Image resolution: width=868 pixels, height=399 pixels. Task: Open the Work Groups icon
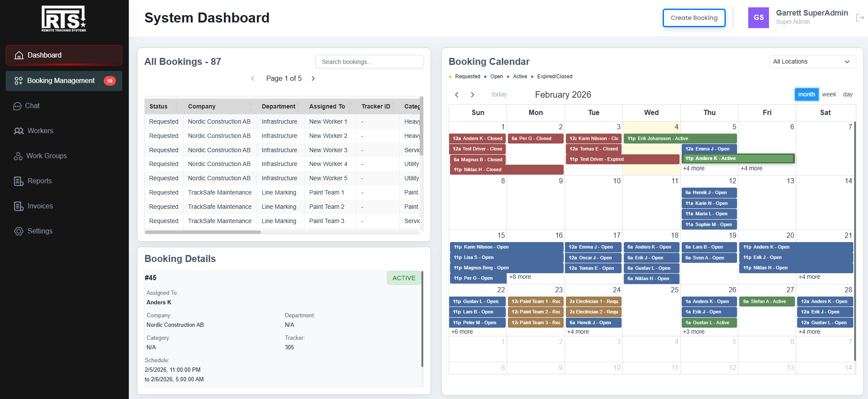[x=18, y=156]
